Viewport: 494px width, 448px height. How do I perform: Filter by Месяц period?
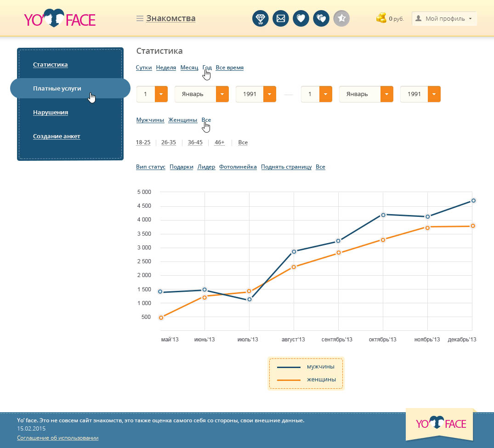[189, 68]
